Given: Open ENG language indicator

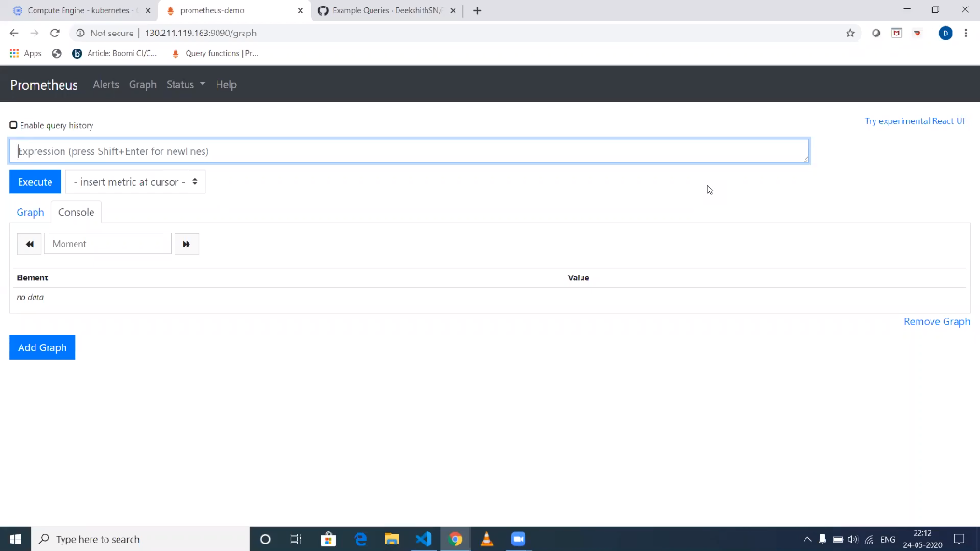Looking at the screenshot, I should (888, 539).
